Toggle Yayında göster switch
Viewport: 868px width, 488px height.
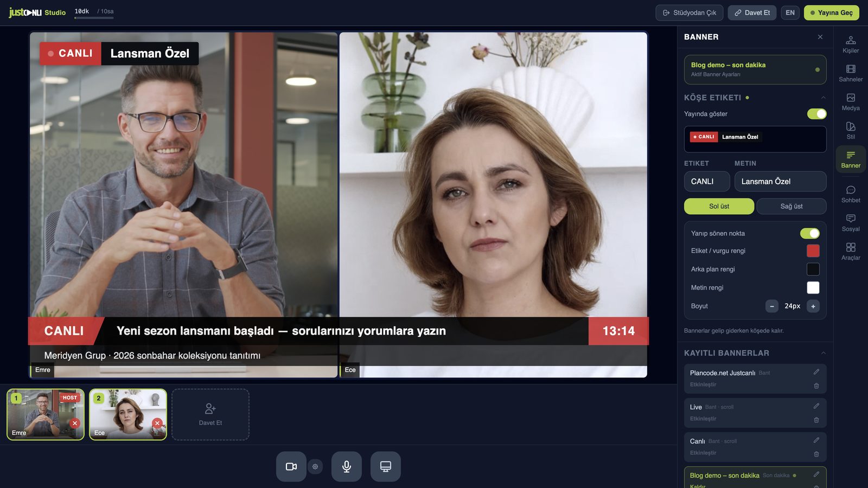pos(816,114)
